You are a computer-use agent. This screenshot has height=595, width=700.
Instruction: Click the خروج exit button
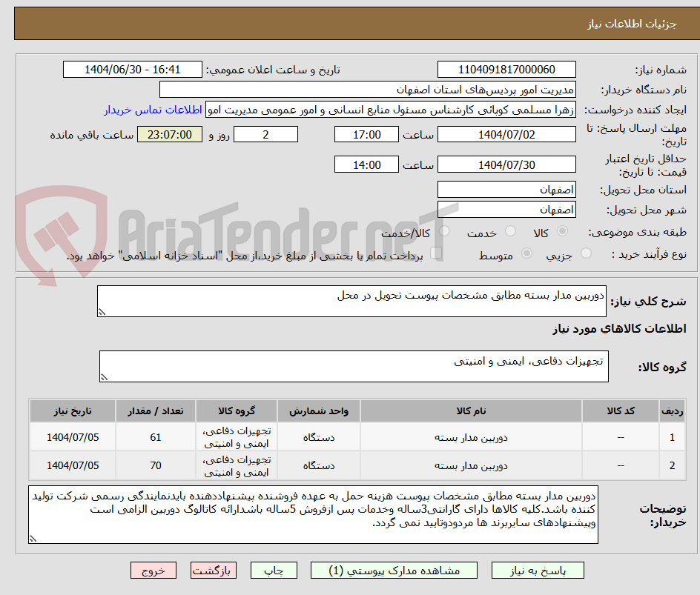[153, 570]
